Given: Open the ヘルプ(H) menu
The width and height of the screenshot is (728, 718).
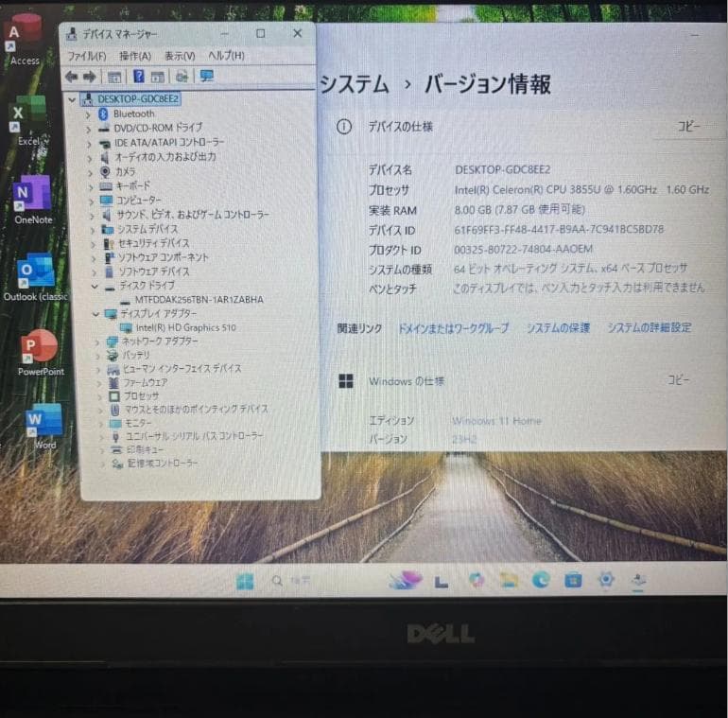Looking at the screenshot, I should point(226,56).
